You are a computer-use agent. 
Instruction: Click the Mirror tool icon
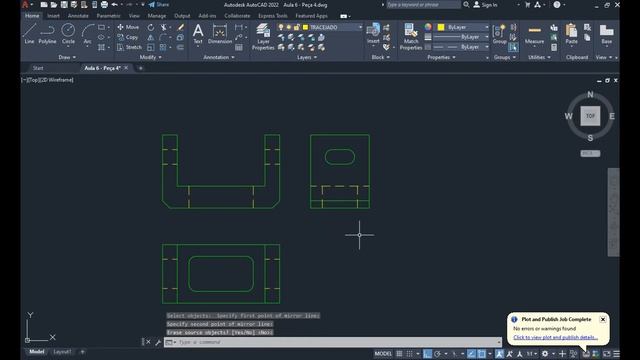click(x=151, y=38)
